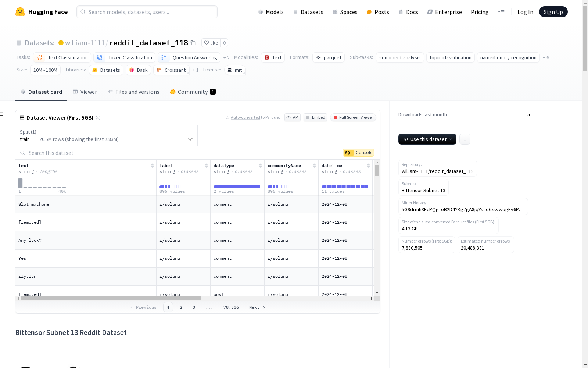588x368 pixels.
Task: Select the Dask library tag
Action: pyautogui.click(x=138, y=70)
